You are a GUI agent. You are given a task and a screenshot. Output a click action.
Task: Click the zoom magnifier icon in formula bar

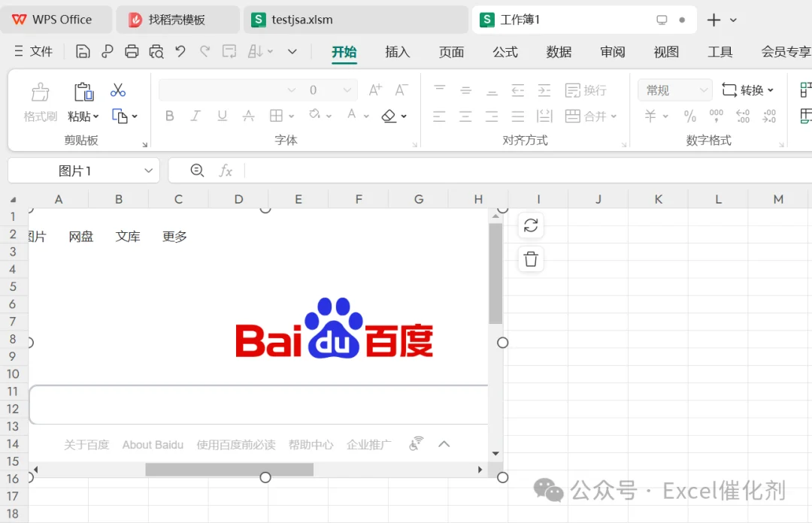(197, 171)
